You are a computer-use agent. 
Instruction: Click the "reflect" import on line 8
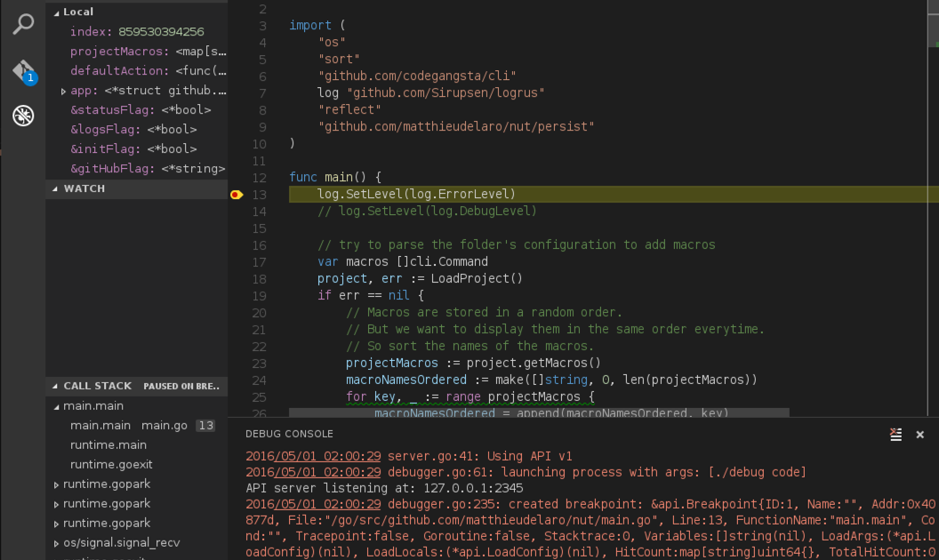click(349, 109)
